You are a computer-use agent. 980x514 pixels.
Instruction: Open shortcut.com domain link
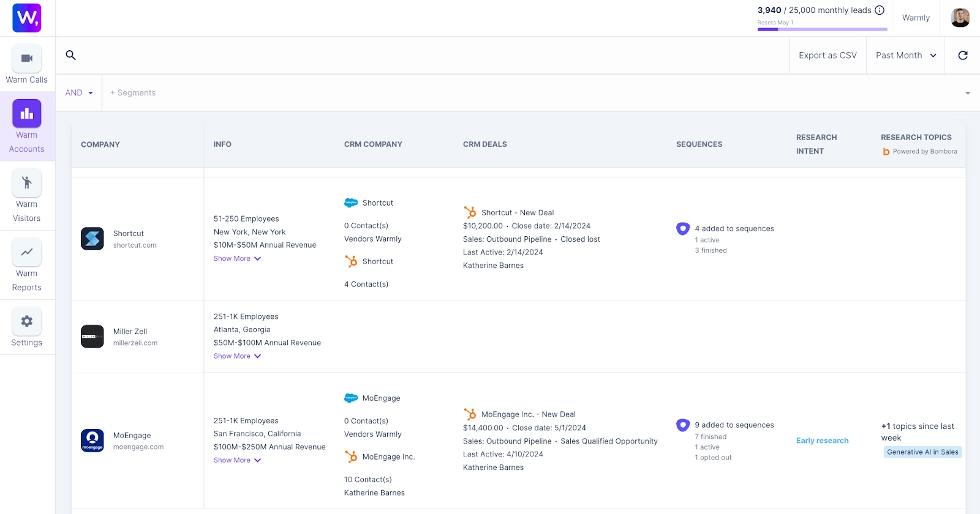pyautogui.click(x=135, y=245)
